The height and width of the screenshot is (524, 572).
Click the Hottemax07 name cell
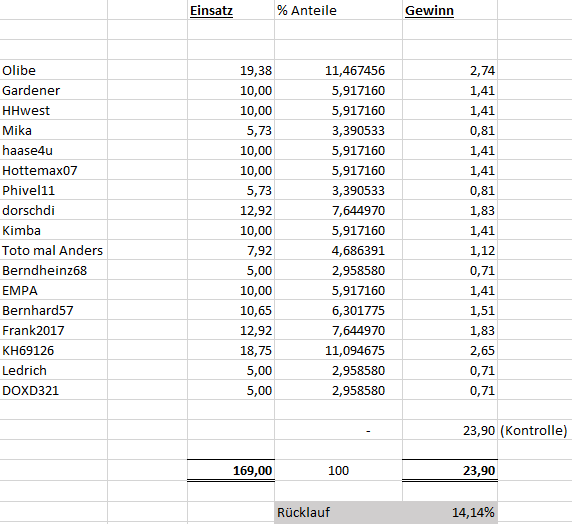click(54, 170)
